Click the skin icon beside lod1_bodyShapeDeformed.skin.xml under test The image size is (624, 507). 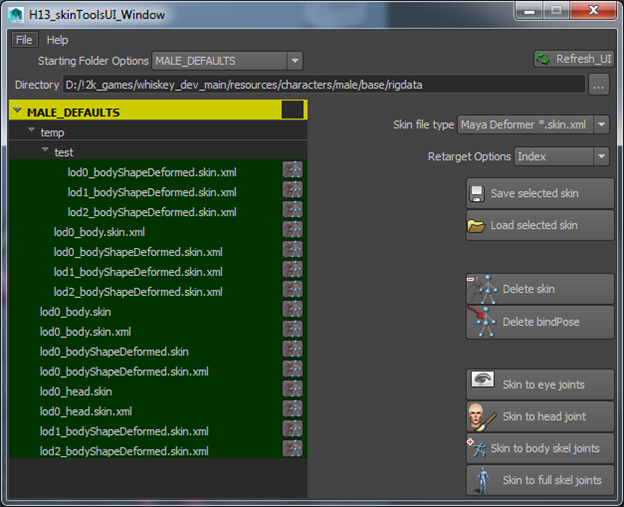292,189
